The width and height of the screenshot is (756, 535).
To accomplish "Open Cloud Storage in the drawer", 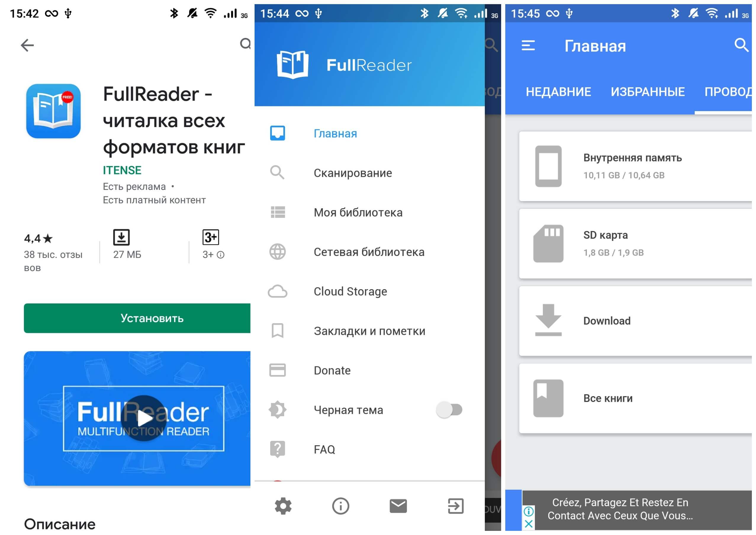I will pyautogui.click(x=369, y=291).
